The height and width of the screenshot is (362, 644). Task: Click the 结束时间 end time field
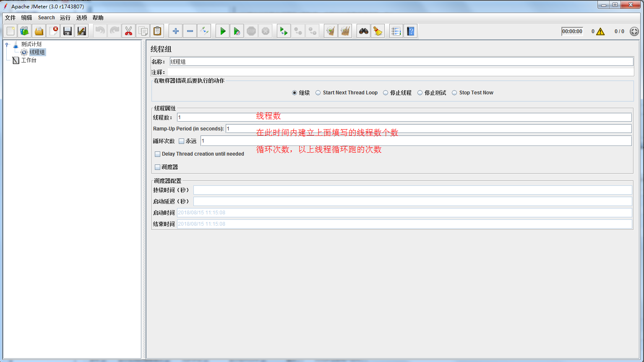click(404, 224)
